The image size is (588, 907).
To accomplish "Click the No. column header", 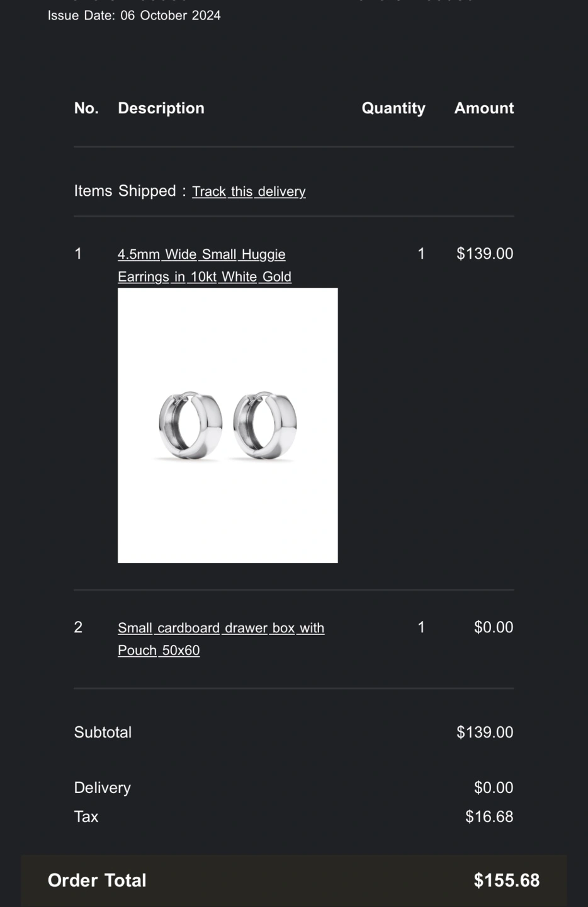I will [x=86, y=108].
